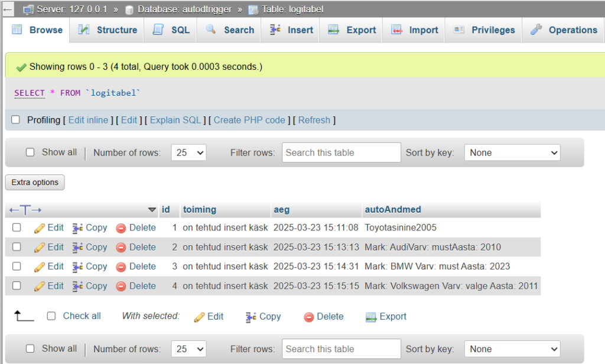The image size is (605, 364).
Task: Open the SQL tab
Action: (x=171, y=30)
